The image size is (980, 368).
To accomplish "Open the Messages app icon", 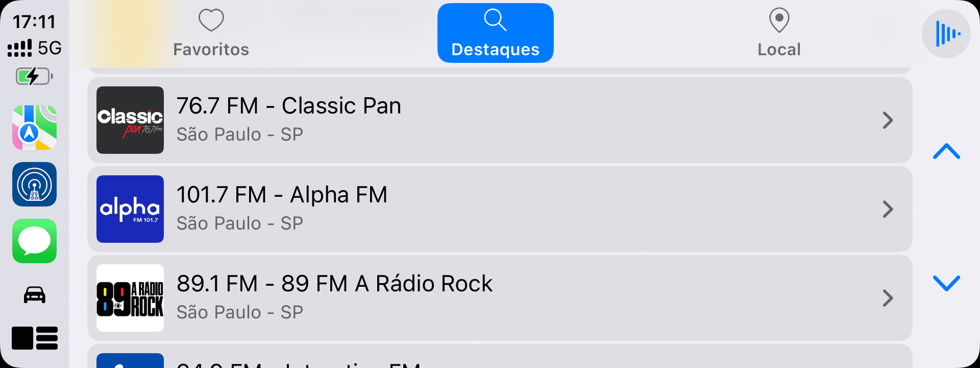I will point(34,241).
